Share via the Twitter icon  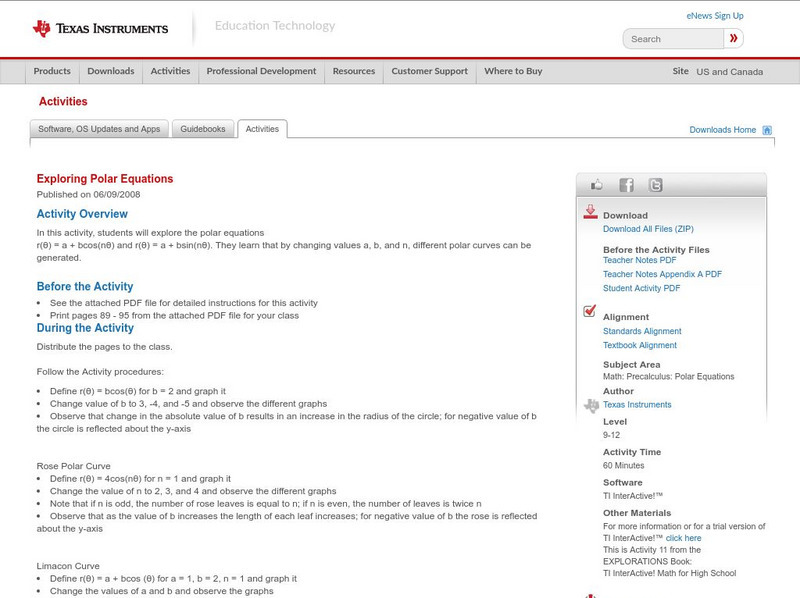point(656,185)
